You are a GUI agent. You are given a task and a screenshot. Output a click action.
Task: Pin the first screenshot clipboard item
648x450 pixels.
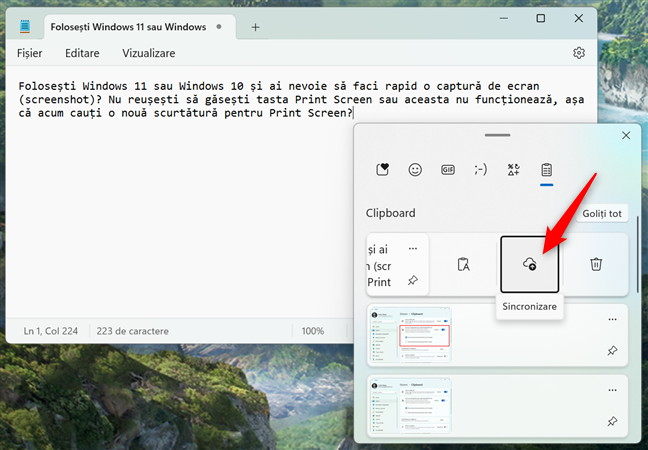click(612, 351)
